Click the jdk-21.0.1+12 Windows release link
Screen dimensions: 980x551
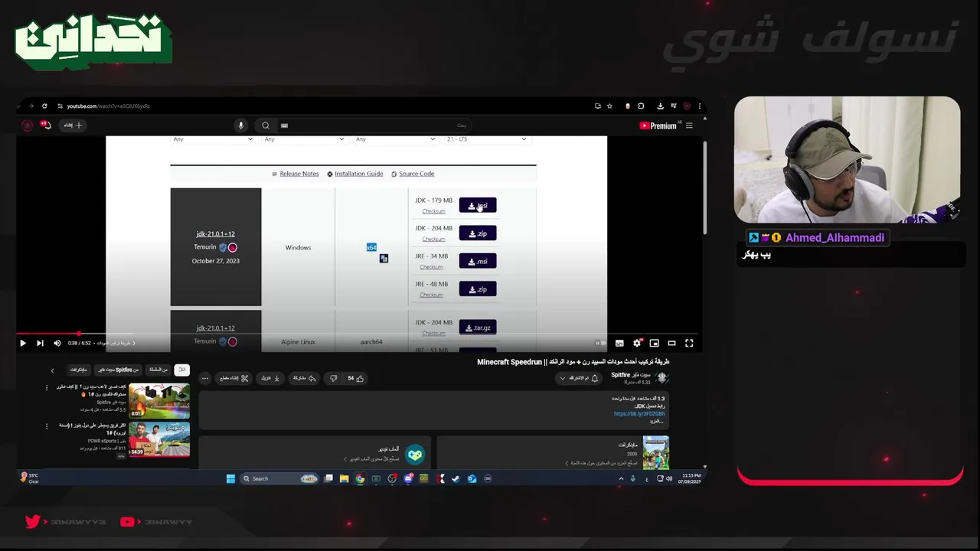click(x=215, y=233)
